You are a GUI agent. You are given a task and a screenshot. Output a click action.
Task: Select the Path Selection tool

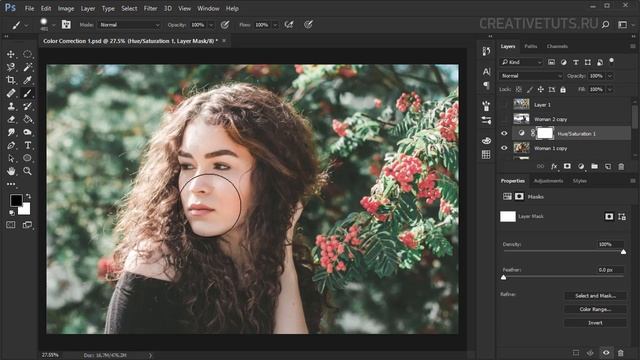pyautogui.click(x=11, y=158)
